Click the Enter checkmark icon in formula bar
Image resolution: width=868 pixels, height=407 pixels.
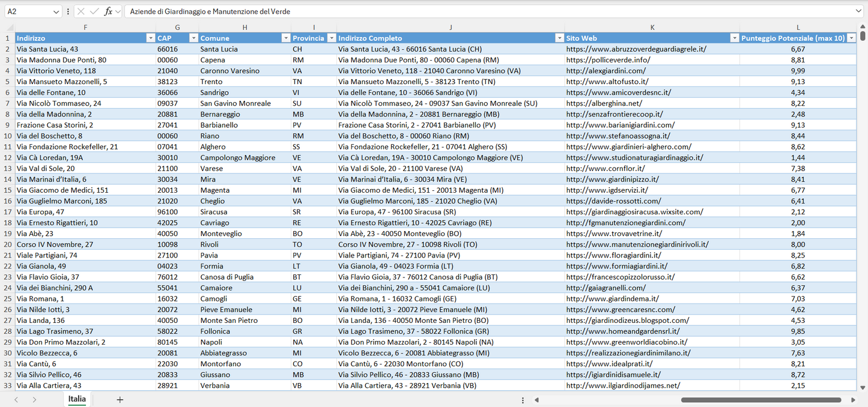click(94, 11)
